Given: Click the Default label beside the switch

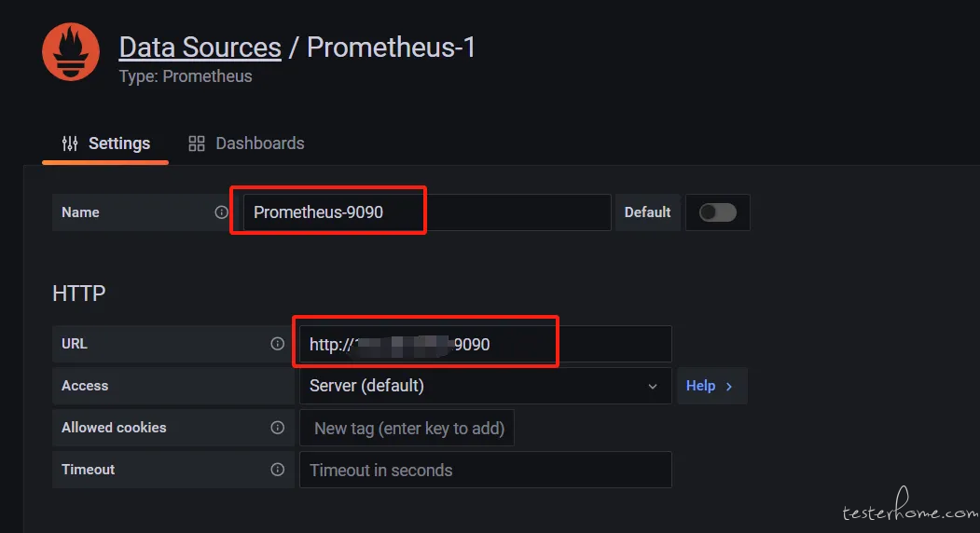Looking at the screenshot, I should [x=647, y=212].
